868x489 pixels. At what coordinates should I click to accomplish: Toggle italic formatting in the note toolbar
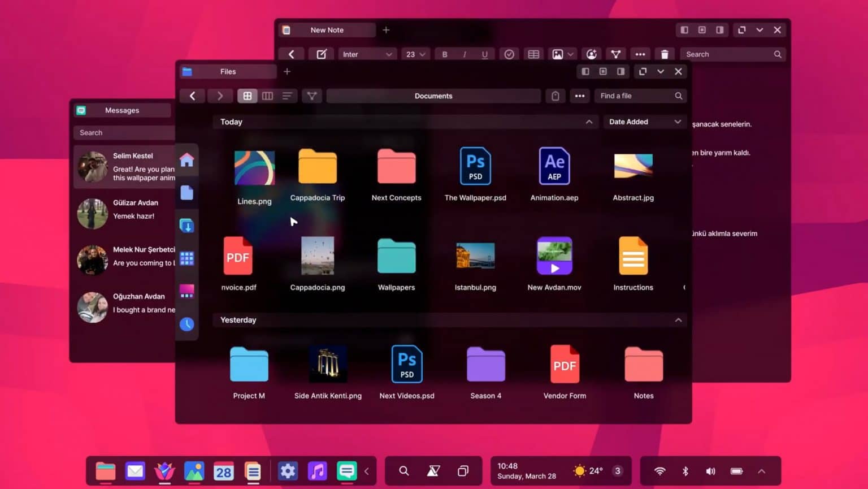tap(465, 54)
